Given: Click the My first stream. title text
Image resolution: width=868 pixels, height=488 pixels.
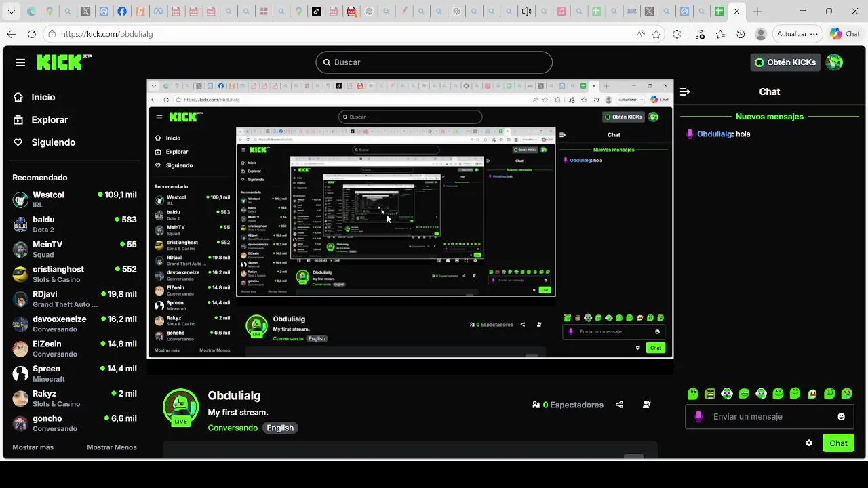Looking at the screenshot, I should [x=238, y=413].
